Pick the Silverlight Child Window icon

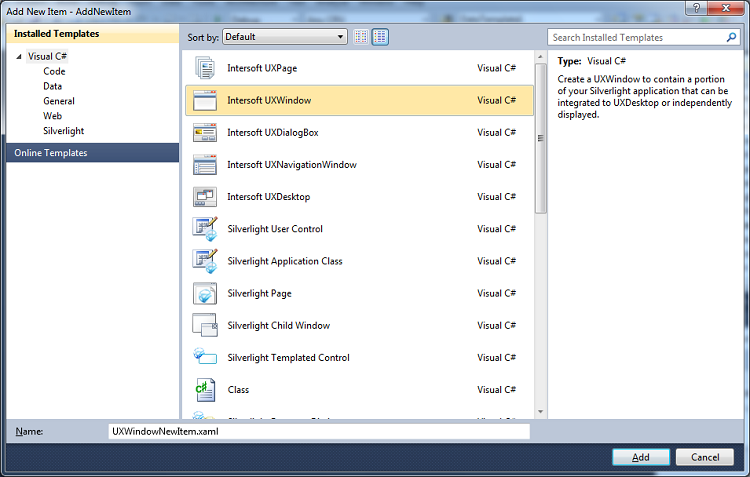[205, 325]
